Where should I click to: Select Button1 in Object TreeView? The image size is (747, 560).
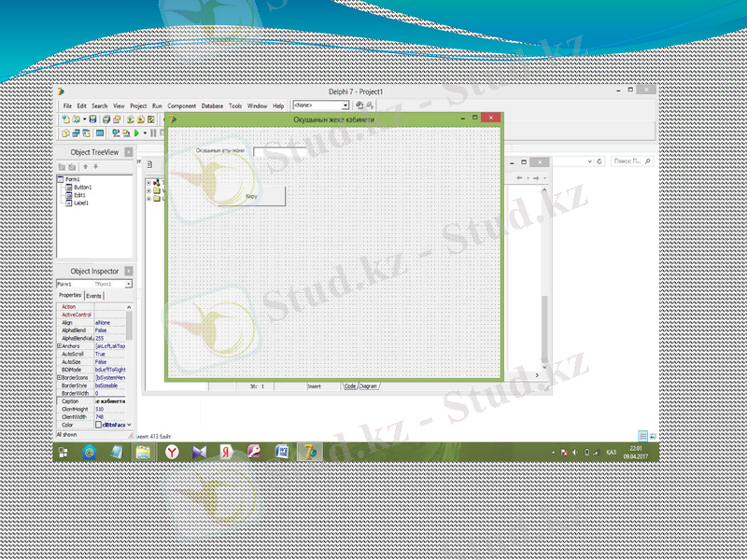pos(83,187)
